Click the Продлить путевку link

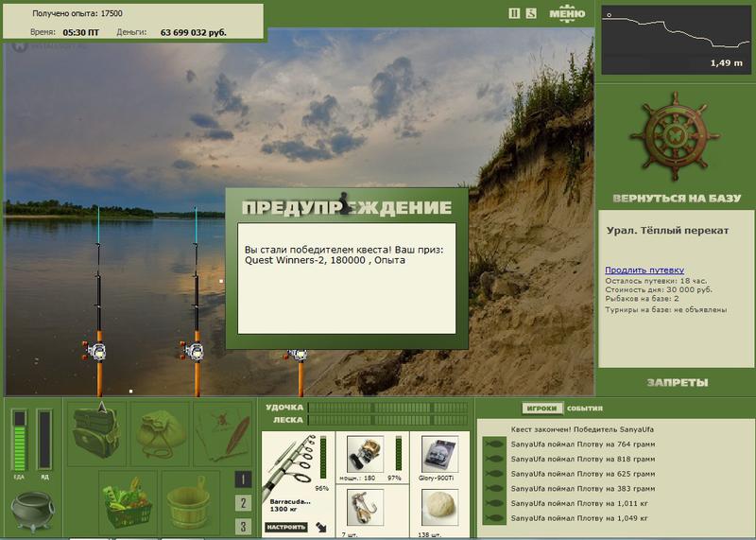tap(644, 270)
